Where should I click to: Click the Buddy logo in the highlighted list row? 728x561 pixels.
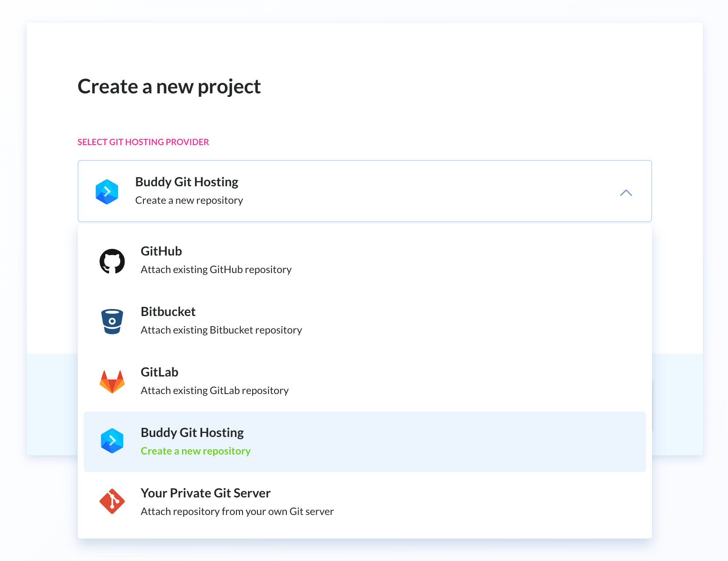[112, 440]
